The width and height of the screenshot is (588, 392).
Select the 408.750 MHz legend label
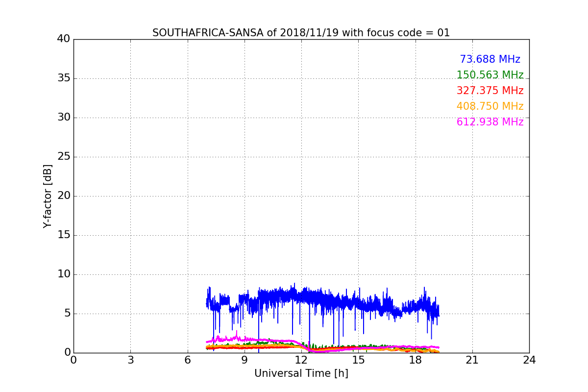click(x=490, y=106)
